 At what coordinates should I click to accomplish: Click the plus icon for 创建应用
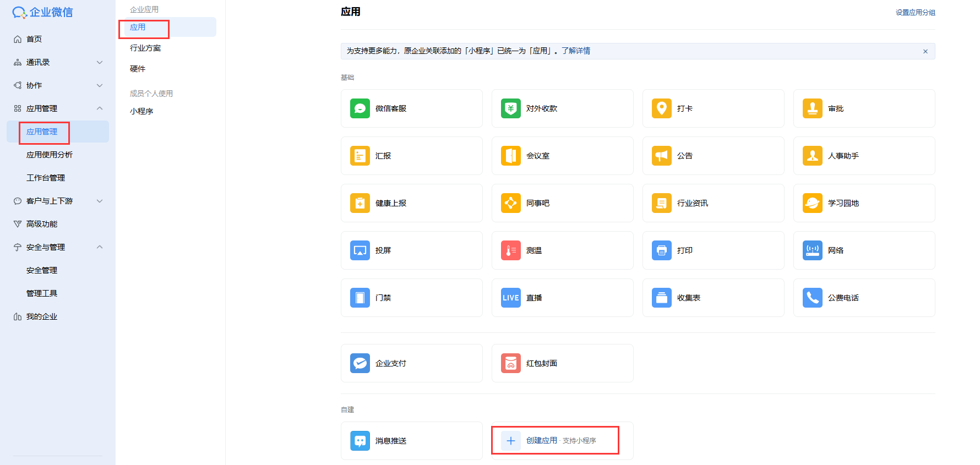pyautogui.click(x=511, y=441)
